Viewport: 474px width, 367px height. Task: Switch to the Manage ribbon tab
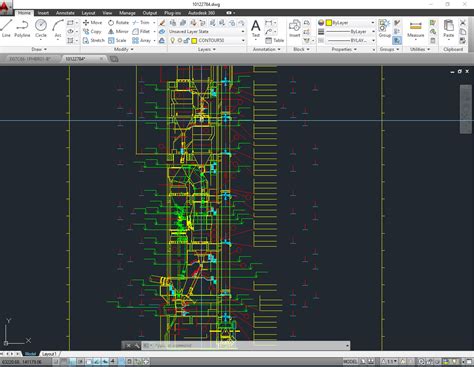(x=127, y=13)
